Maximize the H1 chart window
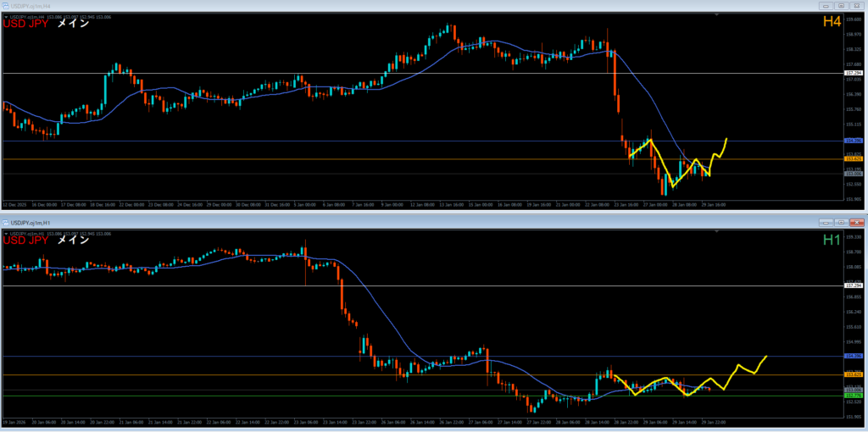Screen dimensions: 868x432 coord(842,222)
